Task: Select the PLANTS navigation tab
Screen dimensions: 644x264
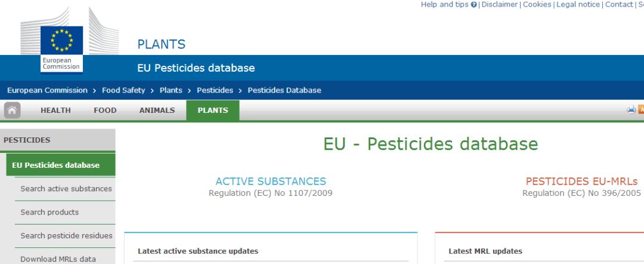Action: click(x=213, y=110)
